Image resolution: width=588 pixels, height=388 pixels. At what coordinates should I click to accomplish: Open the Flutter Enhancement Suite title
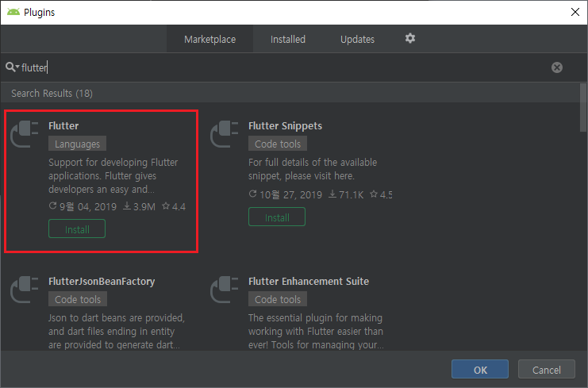tap(309, 281)
